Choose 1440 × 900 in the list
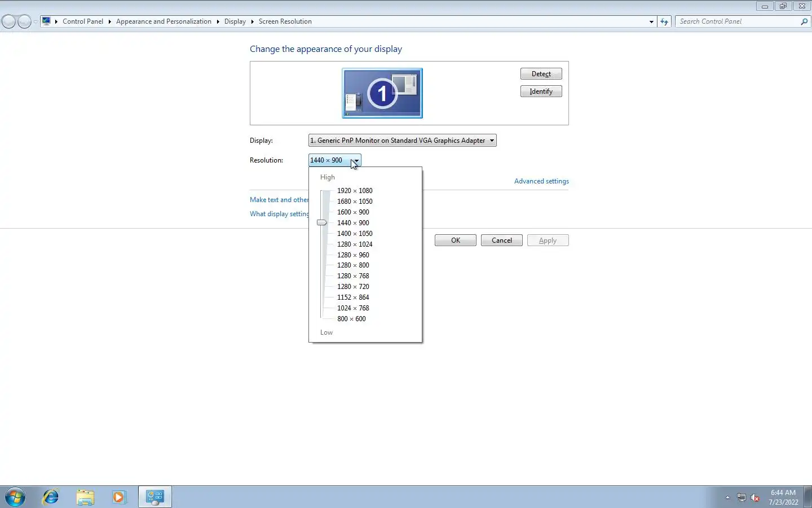The height and width of the screenshot is (508, 812). (x=353, y=223)
